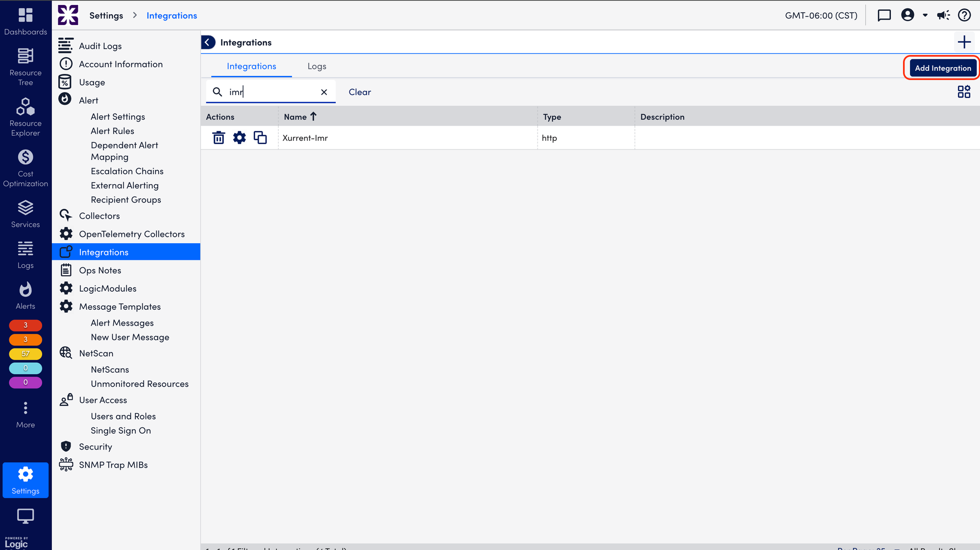Open the chat messages icon

884,15
